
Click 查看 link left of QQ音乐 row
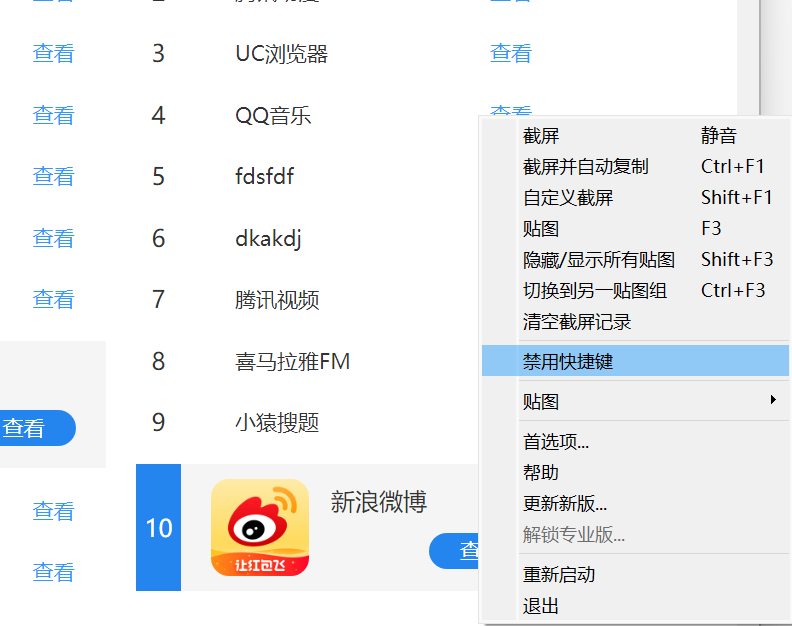53,115
